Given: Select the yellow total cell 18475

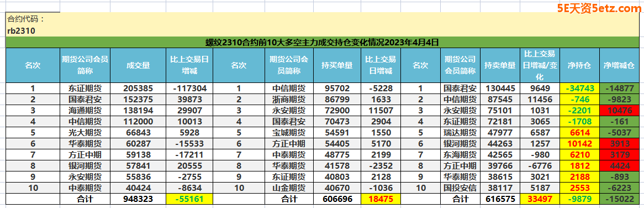Looking at the screenshot, I should click(x=381, y=199).
